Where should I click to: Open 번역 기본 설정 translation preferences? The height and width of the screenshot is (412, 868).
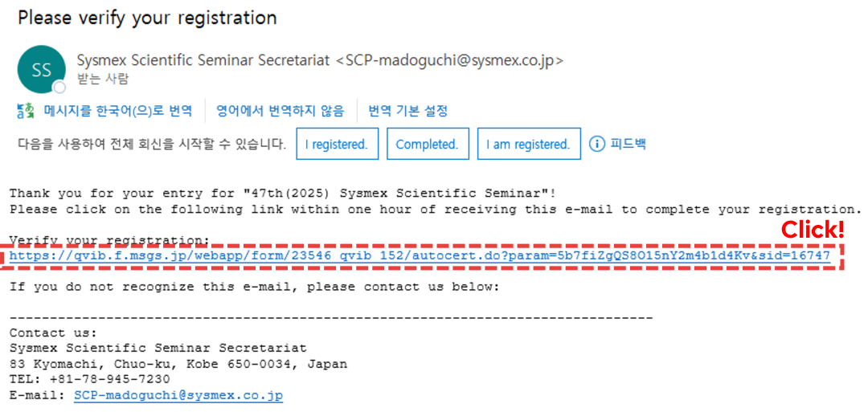click(408, 111)
